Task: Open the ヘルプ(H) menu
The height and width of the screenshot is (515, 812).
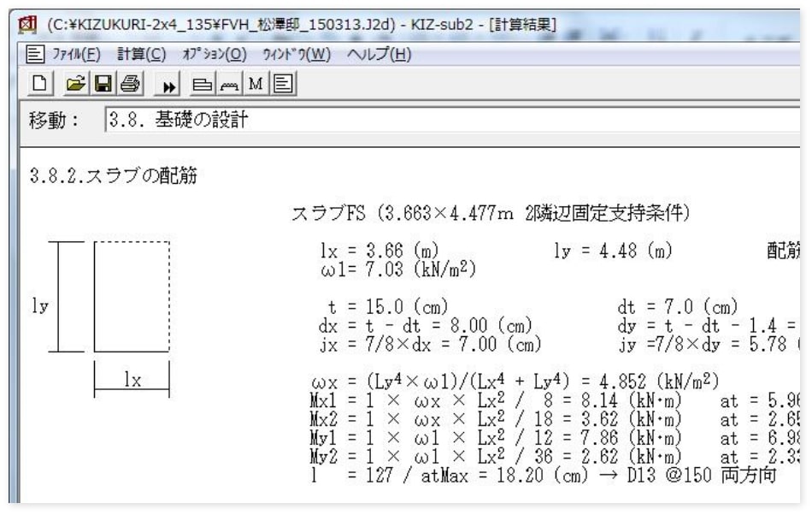Action: (x=379, y=56)
